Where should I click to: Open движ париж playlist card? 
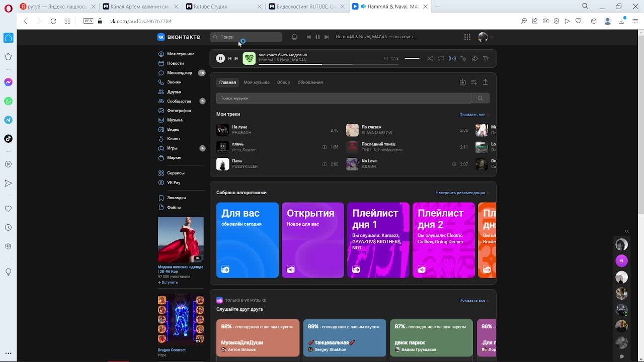click(x=431, y=338)
